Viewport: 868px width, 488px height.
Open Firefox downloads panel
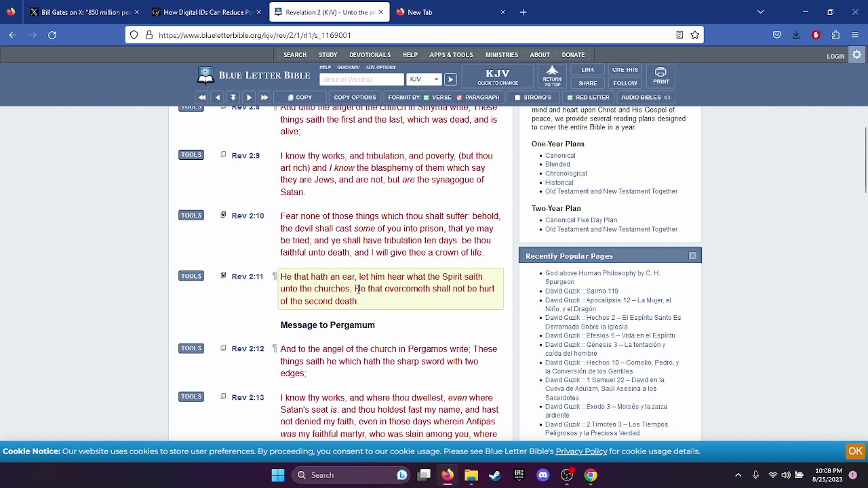click(796, 35)
